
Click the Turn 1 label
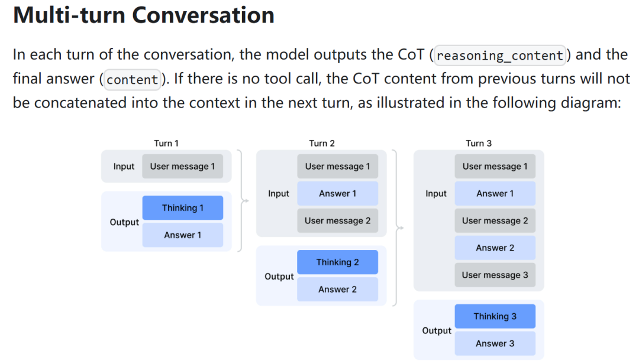coord(166,144)
